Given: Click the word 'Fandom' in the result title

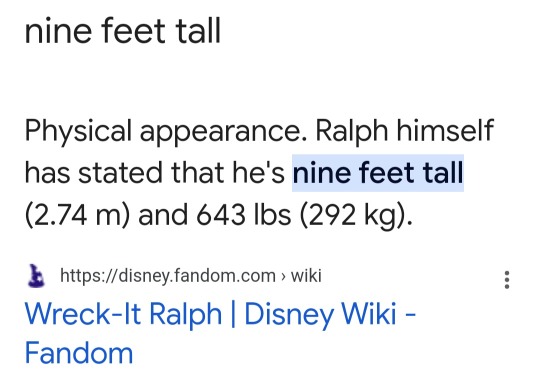Looking at the screenshot, I should click(79, 353).
